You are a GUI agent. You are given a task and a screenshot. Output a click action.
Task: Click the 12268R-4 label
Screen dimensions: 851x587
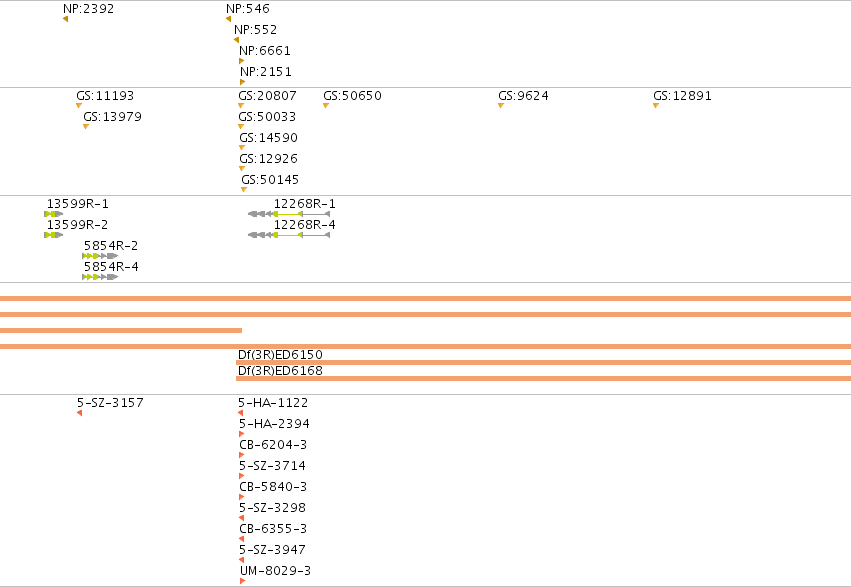(x=305, y=225)
